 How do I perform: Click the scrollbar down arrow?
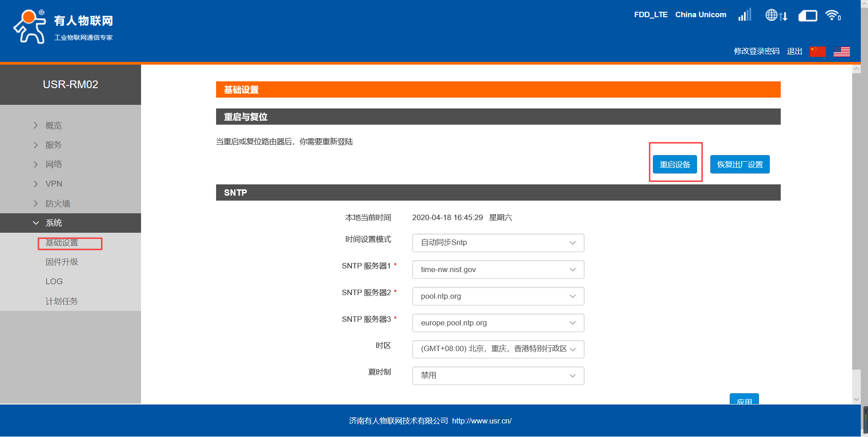click(x=856, y=399)
